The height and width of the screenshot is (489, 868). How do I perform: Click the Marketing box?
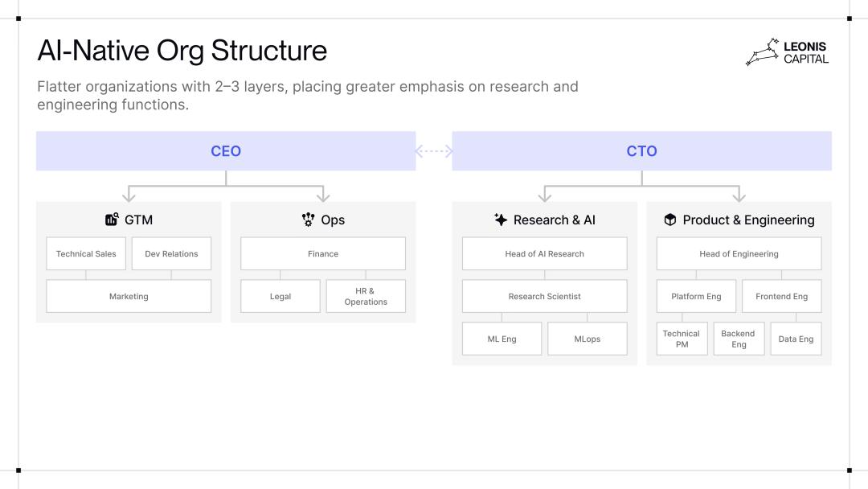(x=129, y=296)
